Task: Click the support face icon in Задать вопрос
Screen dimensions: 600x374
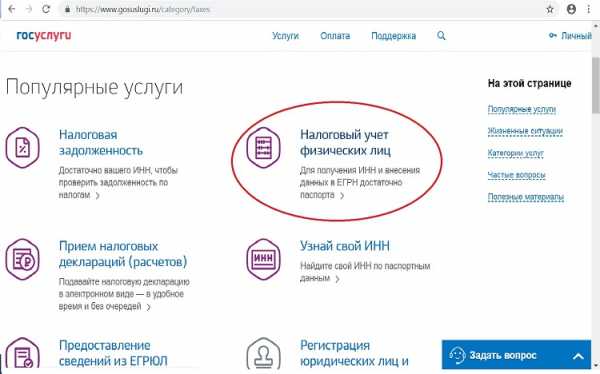Action: point(457,355)
